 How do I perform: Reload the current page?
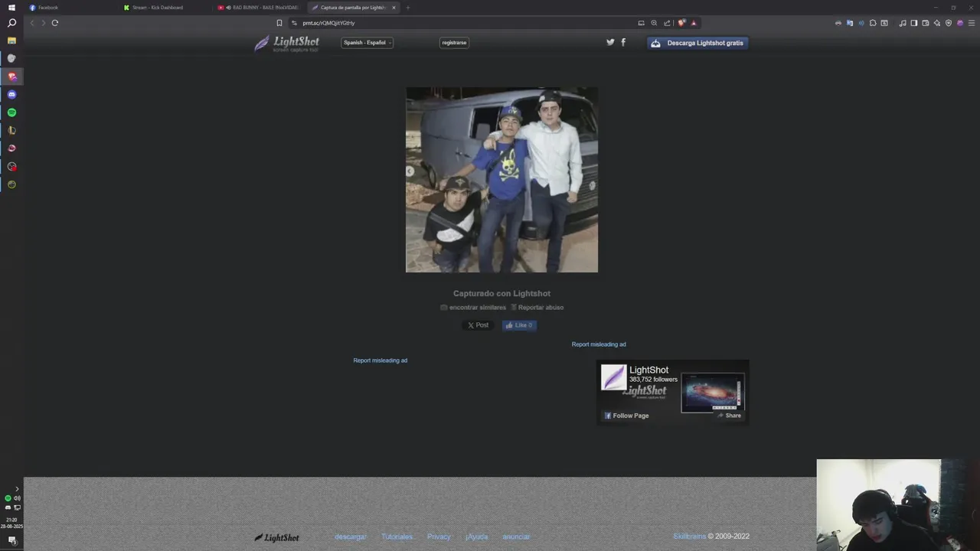pos(55,23)
